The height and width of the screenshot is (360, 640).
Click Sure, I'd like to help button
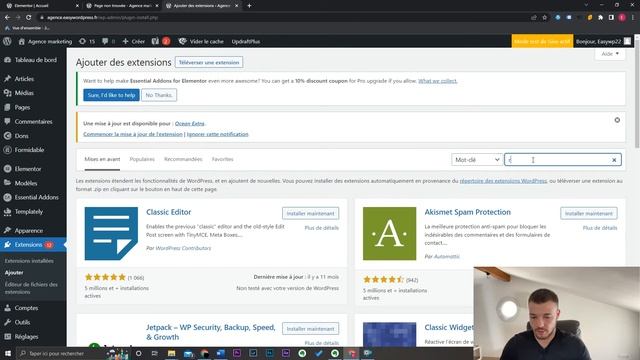point(111,95)
